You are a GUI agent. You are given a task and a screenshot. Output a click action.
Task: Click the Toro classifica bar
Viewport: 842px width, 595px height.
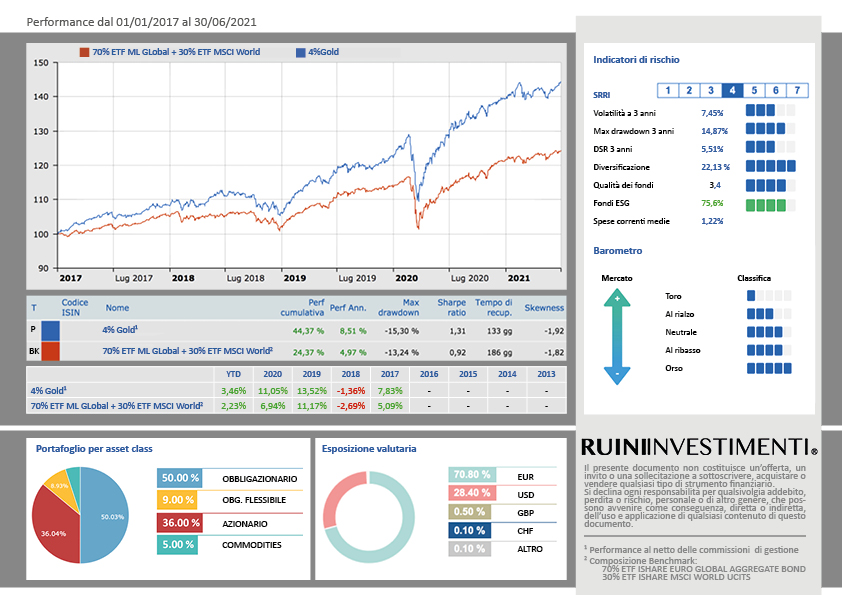(x=769, y=295)
